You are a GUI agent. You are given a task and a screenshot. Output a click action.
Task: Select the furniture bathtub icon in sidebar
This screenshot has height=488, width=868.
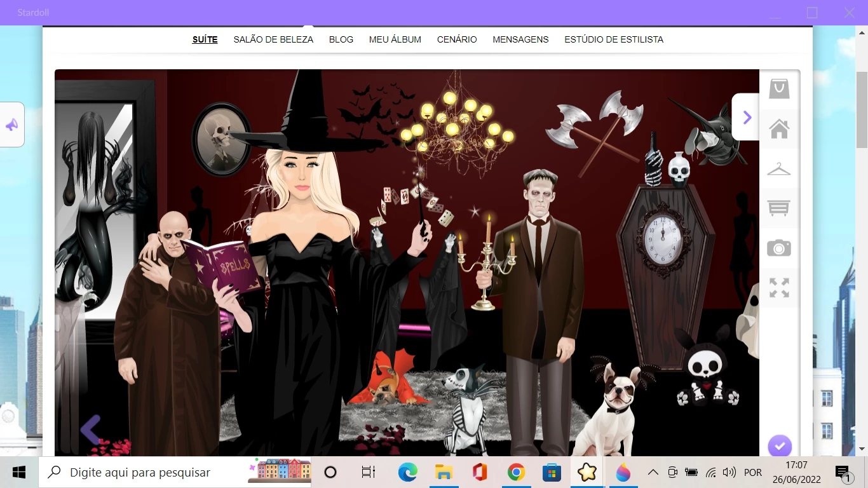(779, 208)
